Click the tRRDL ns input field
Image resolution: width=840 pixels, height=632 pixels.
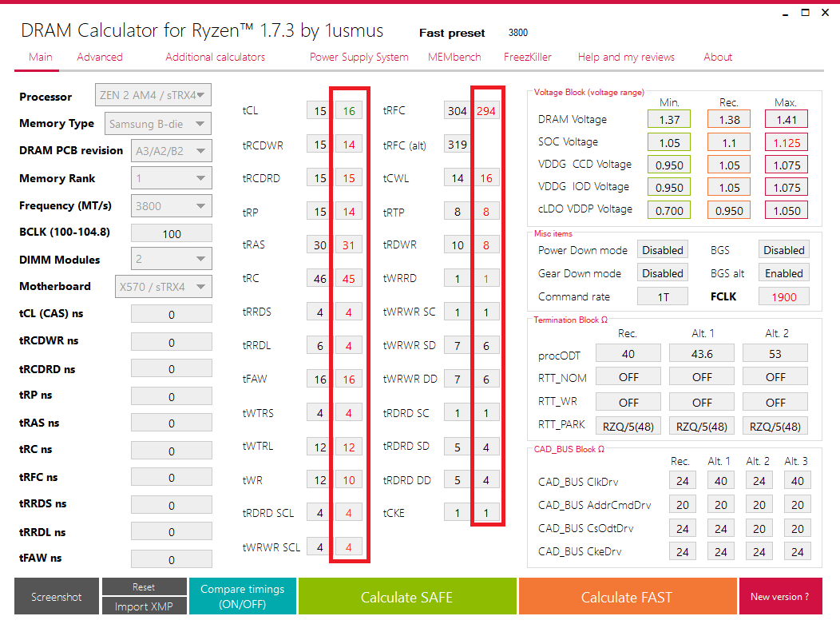pyautogui.click(x=172, y=532)
